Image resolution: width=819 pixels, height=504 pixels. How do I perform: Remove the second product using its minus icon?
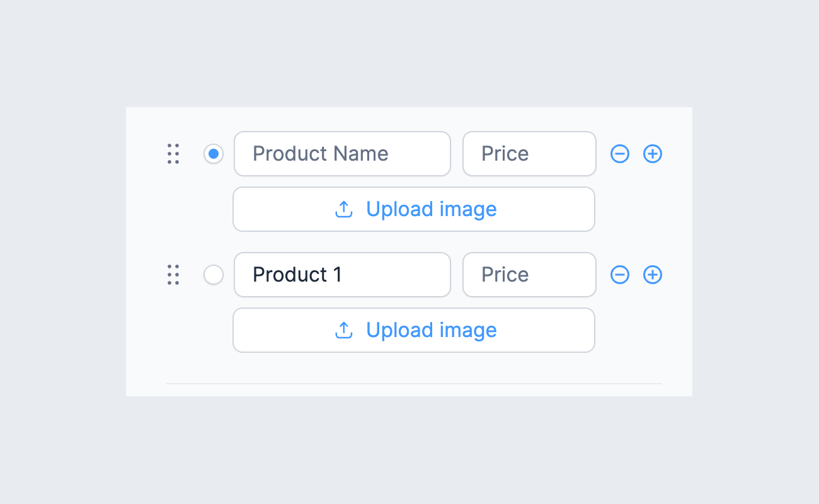tap(620, 275)
